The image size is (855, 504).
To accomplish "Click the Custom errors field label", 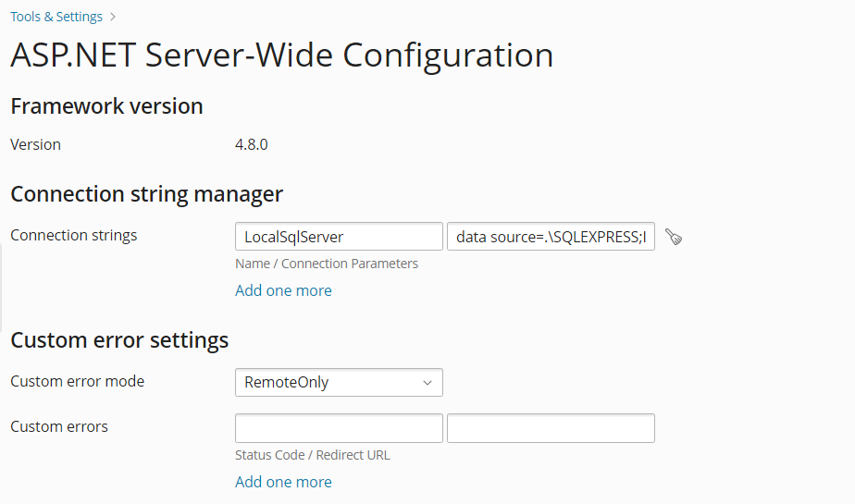I will click(59, 426).
